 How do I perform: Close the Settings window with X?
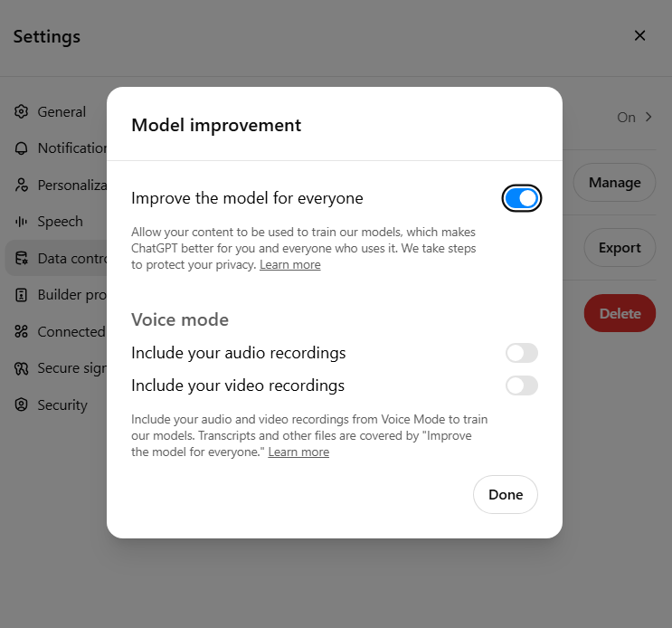tap(639, 36)
